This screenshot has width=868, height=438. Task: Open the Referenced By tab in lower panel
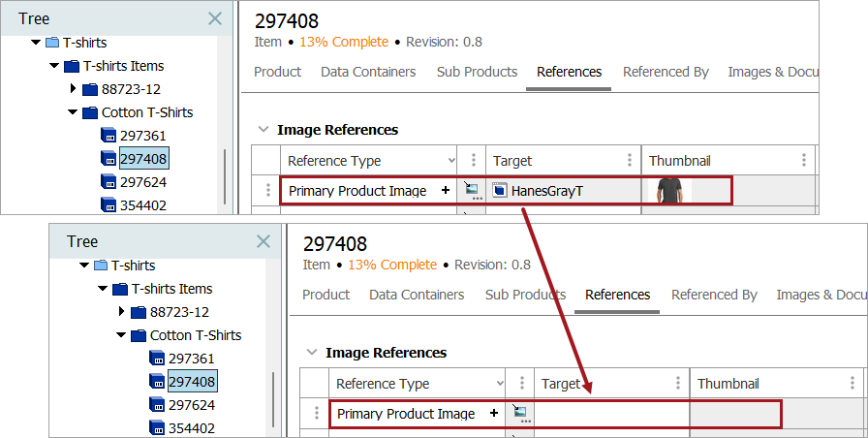point(714,295)
